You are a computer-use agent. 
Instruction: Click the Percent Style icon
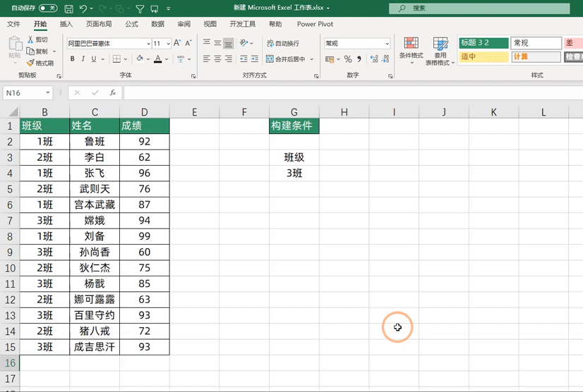[x=348, y=59]
